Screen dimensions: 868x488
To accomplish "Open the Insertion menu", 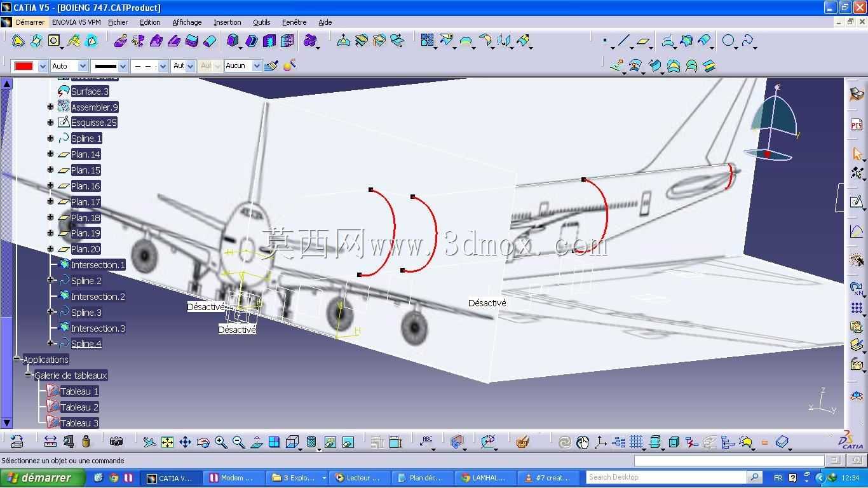I will point(227,22).
